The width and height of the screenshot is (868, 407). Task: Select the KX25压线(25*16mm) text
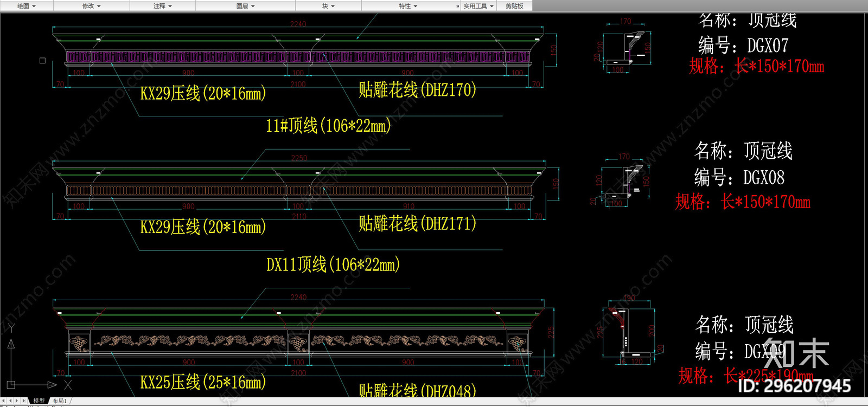(x=203, y=382)
